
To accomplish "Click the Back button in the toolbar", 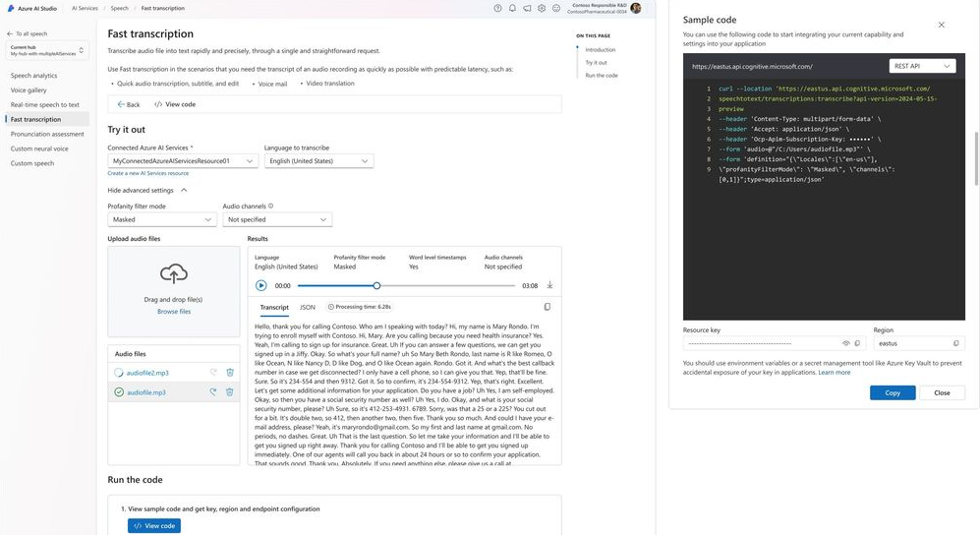I will [129, 104].
